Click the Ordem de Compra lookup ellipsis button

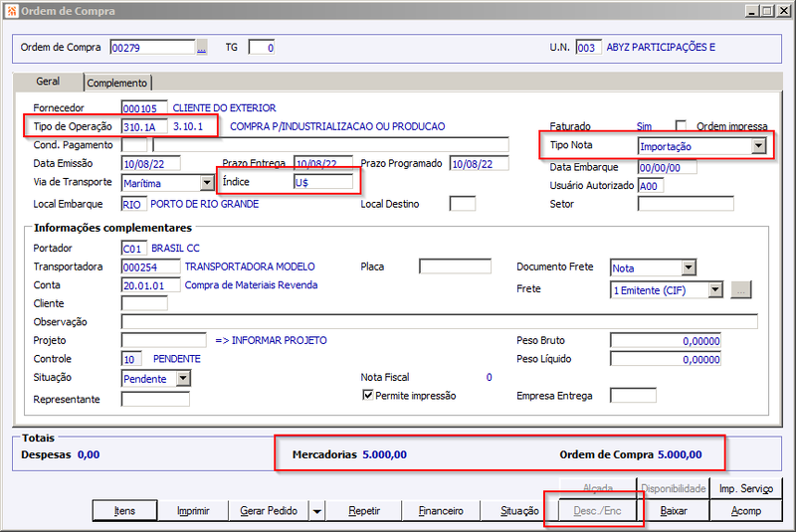(x=202, y=47)
